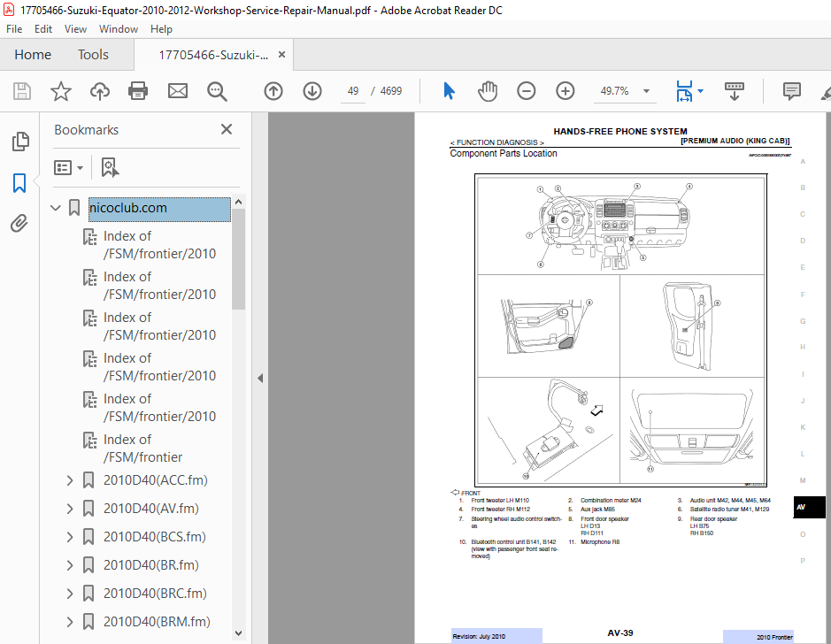Open the Help menu
Screen dimensions: 831x644
161,29
